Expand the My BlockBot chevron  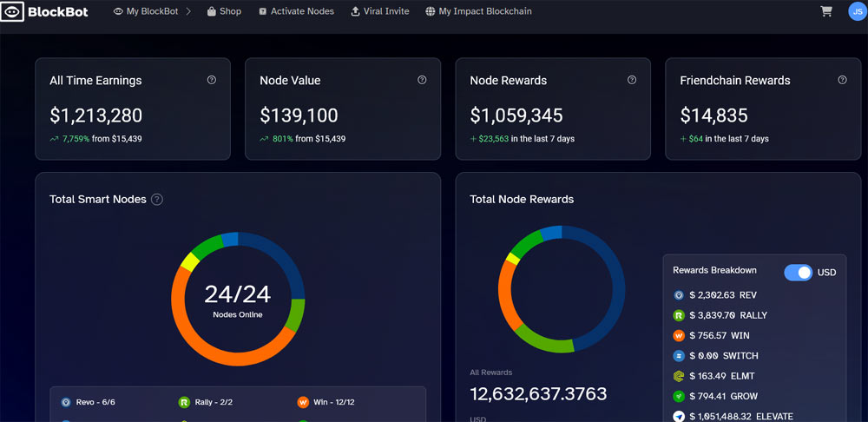coord(188,11)
